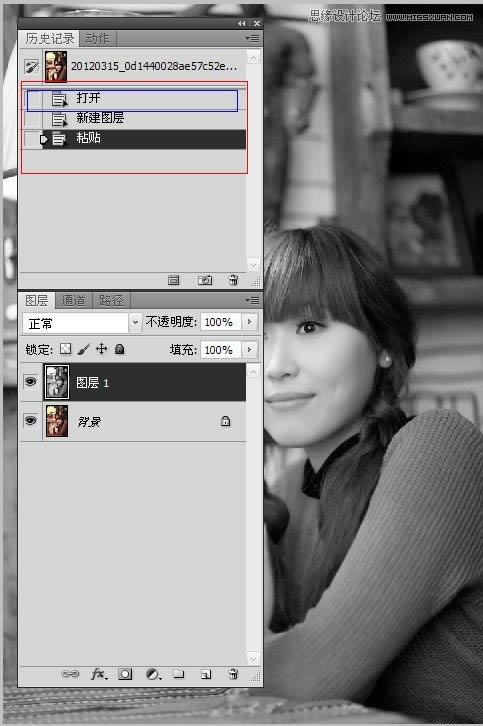Delete current history state trash icon
Image resolution: width=483 pixels, height=726 pixels.
(x=233, y=280)
